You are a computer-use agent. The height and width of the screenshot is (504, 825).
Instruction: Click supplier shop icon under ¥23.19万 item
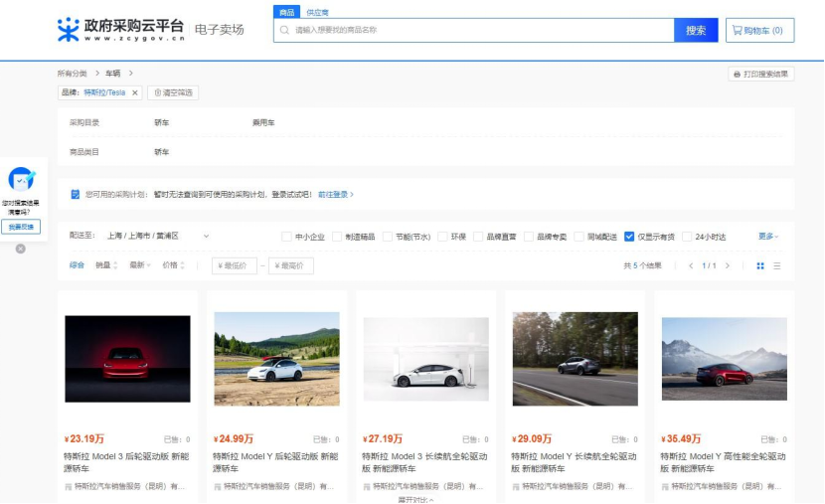point(68,487)
